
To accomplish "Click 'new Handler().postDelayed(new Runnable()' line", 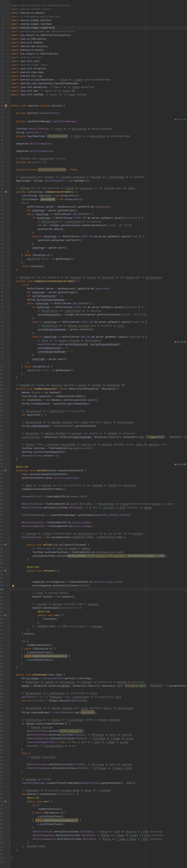I will pyautogui.click(x=50, y=794).
